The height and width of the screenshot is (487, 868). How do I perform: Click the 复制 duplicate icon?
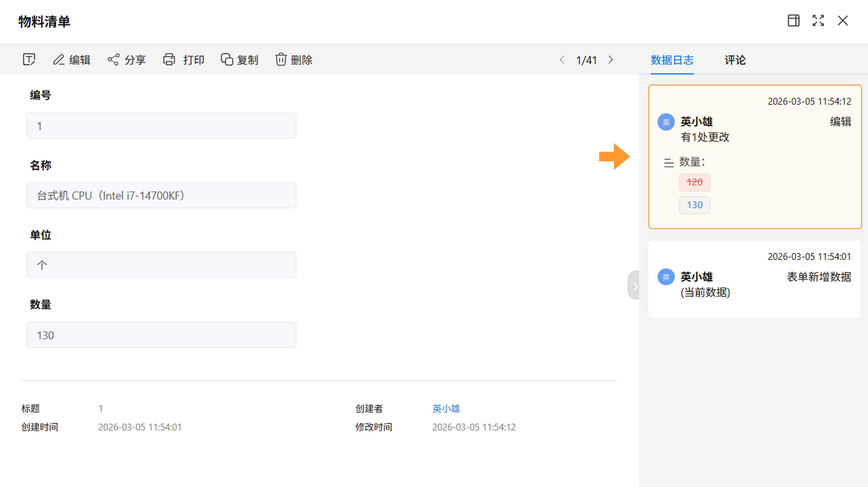[x=227, y=60]
